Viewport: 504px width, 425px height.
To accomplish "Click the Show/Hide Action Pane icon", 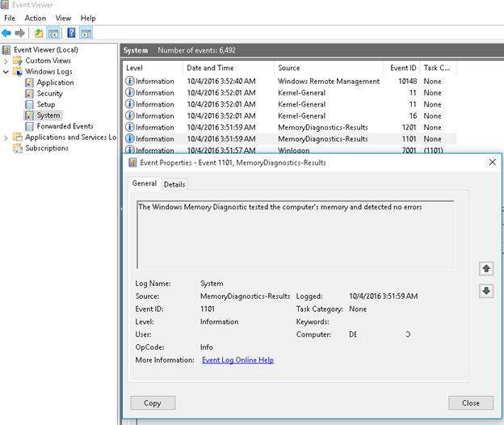I will point(86,33).
